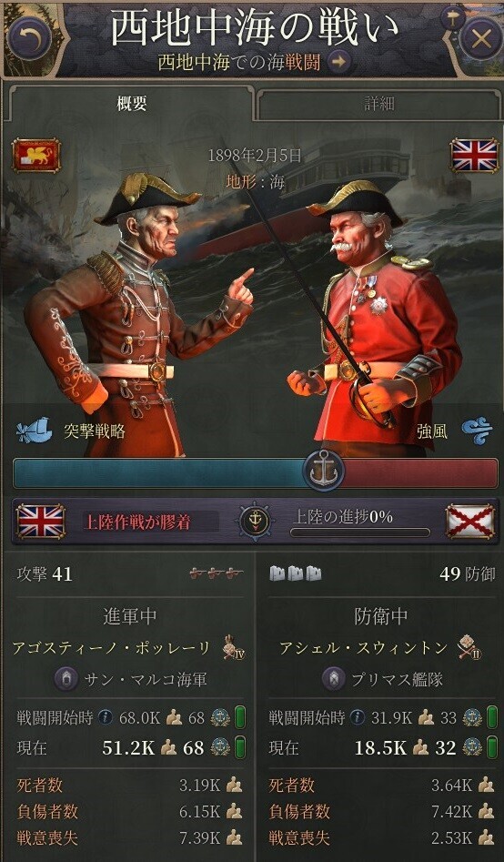The width and height of the screenshot is (504, 862).
Task: Click the naval invasion anchor emblem
Action: [255, 520]
